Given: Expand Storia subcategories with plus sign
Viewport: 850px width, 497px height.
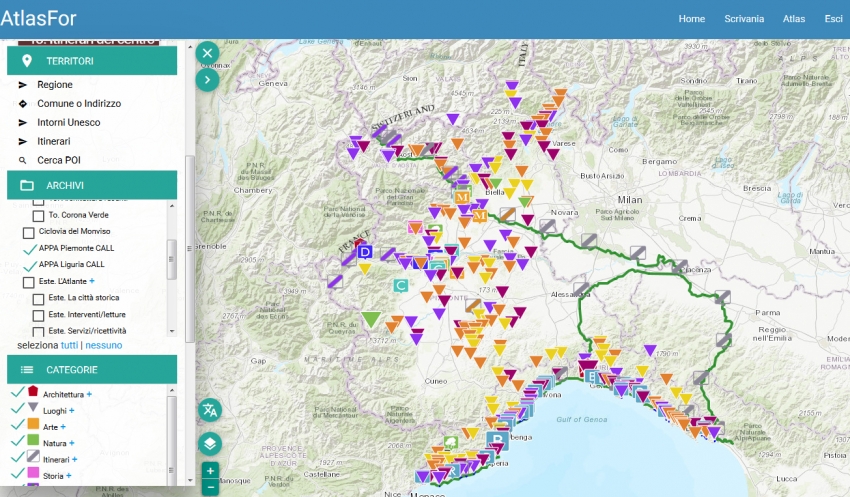Looking at the screenshot, I should [x=68, y=475].
